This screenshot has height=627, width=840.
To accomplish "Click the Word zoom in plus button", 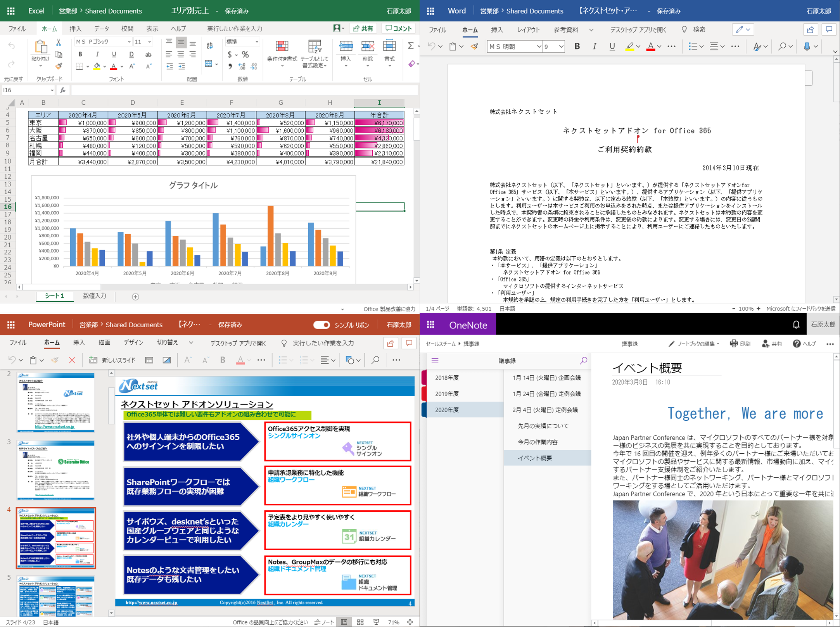I will pos(759,309).
